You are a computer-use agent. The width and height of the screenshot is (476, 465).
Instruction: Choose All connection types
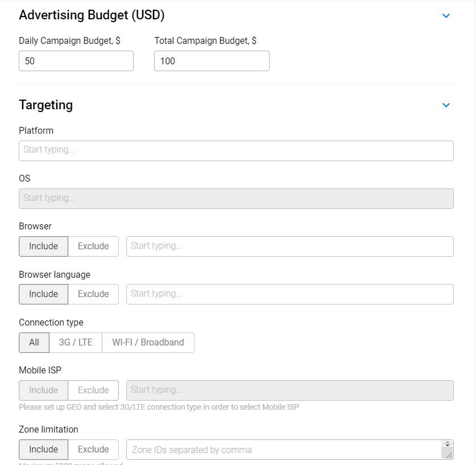[34, 343]
